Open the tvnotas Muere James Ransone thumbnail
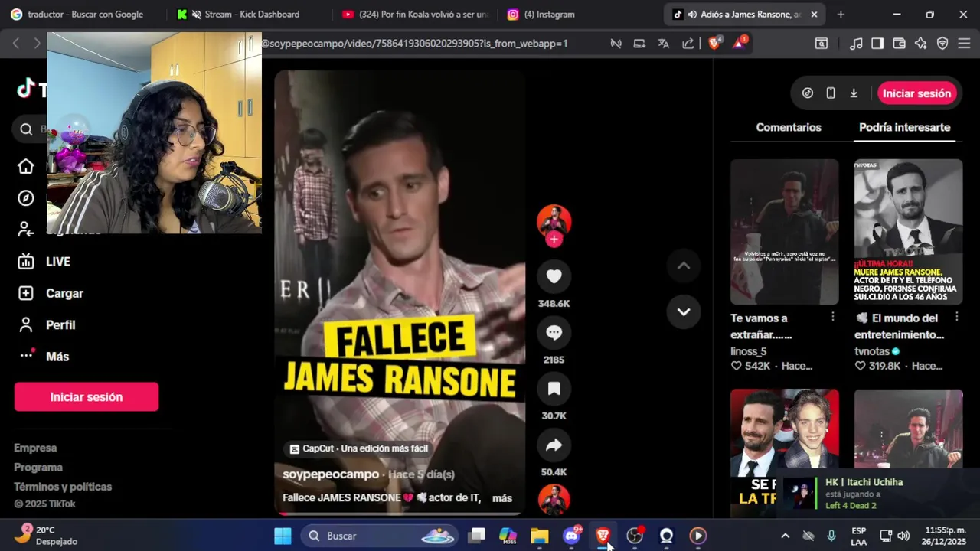This screenshot has width=980, height=551. pyautogui.click(x=908, y=232)
